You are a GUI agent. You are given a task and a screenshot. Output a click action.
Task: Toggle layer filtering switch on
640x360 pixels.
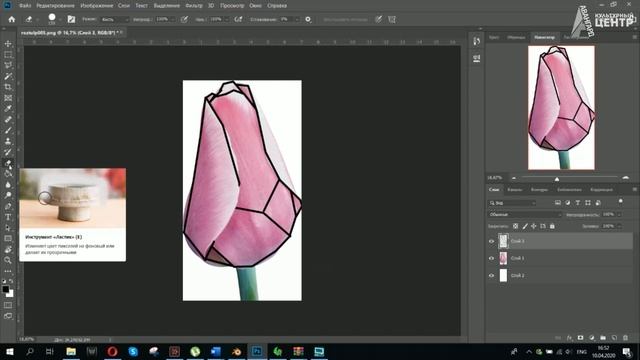[620, 201]
